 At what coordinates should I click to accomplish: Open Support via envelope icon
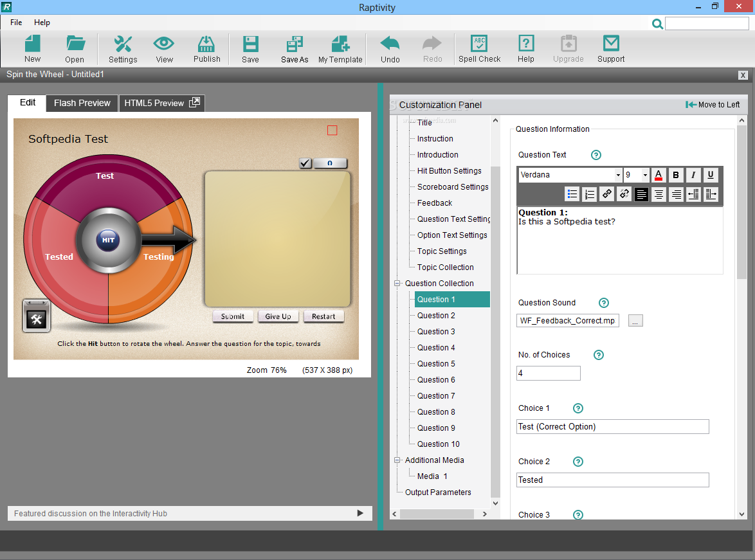tap(611, 49)
